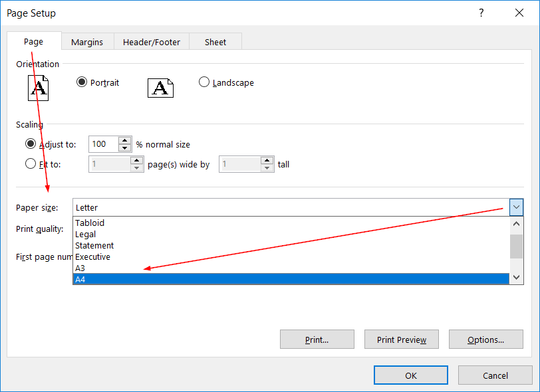Select the Landscape radio button
Image resolution: width=540 pixels, height=392 pixels.
coord(204,82)
